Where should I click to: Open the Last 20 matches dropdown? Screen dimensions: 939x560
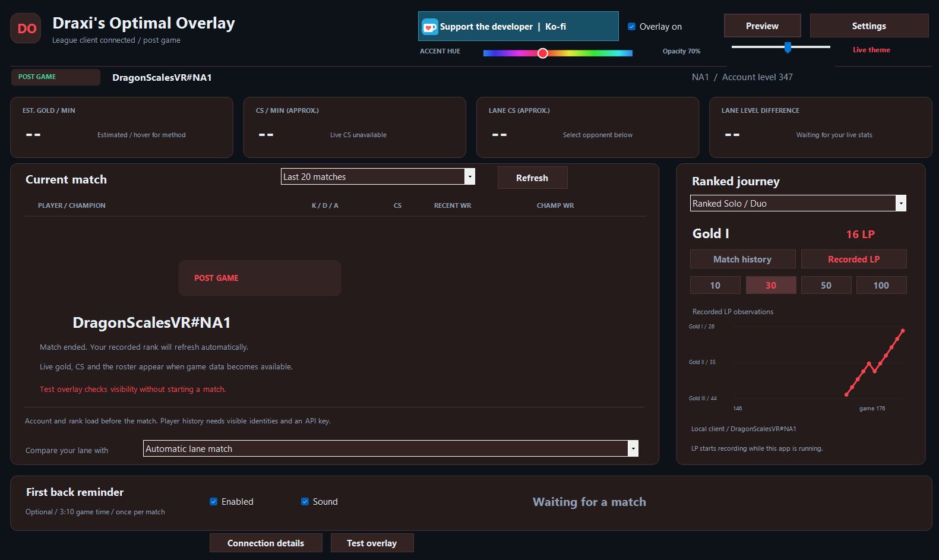point(378,176)
